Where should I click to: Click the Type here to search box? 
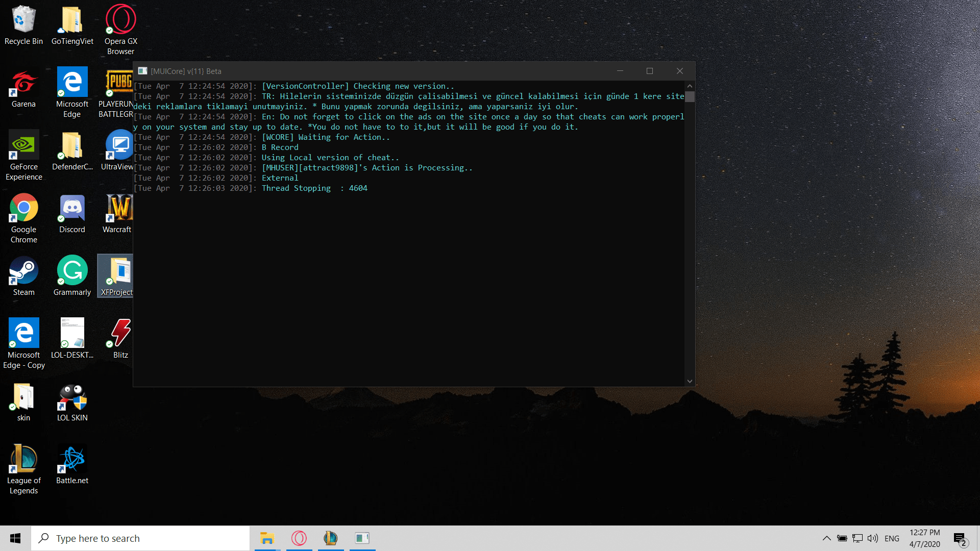pyautogui.click(x=140, y=538)
